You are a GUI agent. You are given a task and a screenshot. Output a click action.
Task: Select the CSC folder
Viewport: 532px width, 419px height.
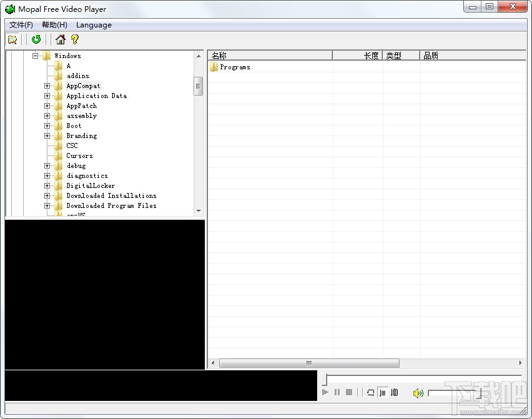tap(72, 145)
